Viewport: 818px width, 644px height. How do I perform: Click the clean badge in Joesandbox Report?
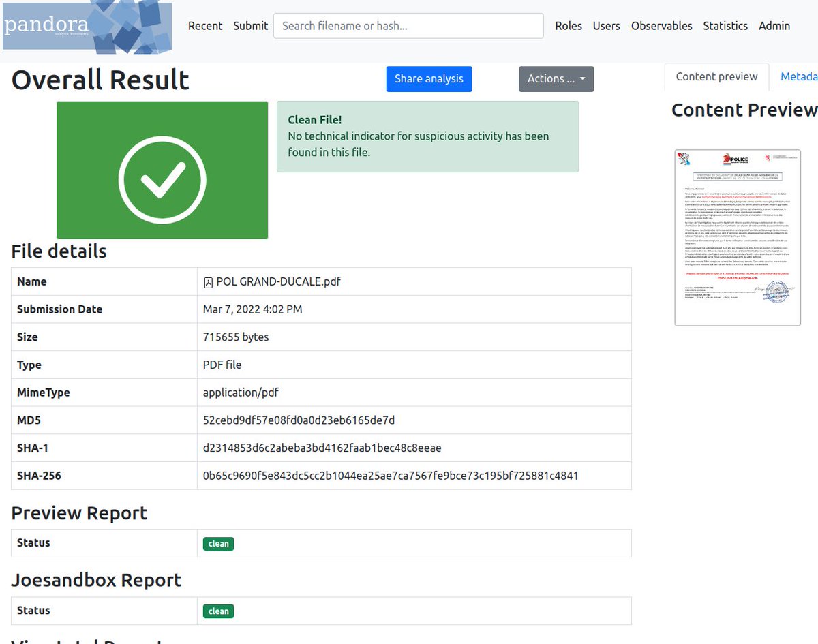tap(218, 611)
